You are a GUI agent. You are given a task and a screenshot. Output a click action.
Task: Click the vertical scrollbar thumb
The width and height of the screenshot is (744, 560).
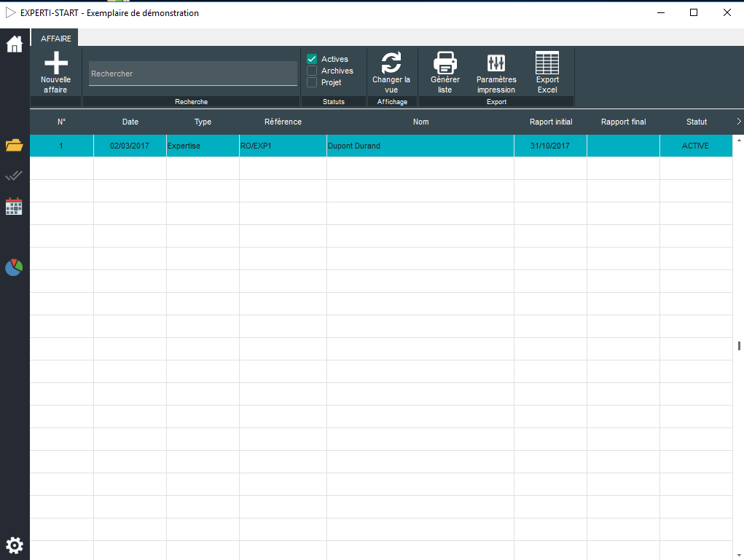click(739, 346)
